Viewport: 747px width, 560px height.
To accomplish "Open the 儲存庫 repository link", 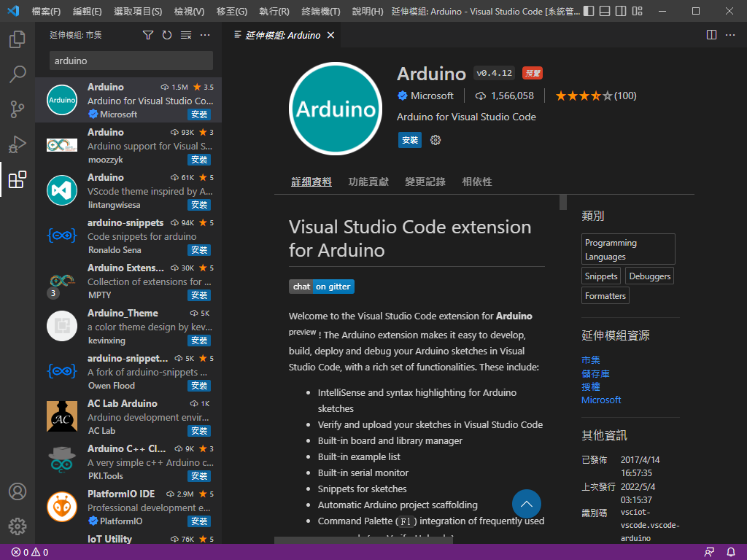I will point(595,373).
